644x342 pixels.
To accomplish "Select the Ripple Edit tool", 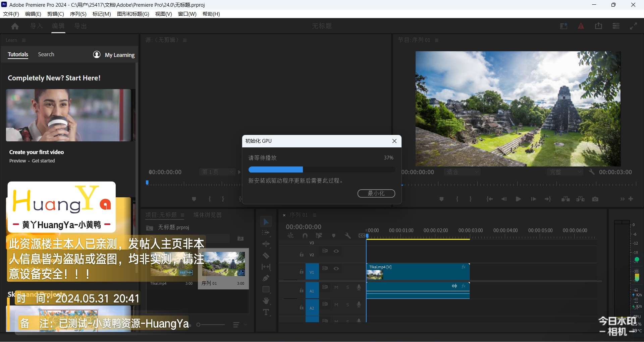I will pyautogui.click(x=266, y=244).
